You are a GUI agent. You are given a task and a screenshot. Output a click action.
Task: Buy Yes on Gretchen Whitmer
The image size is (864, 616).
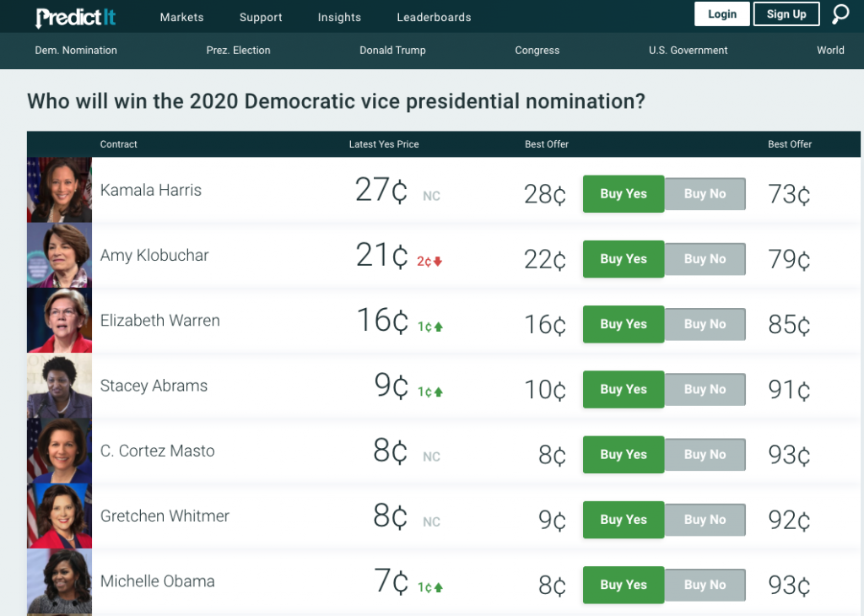[624, 520]
